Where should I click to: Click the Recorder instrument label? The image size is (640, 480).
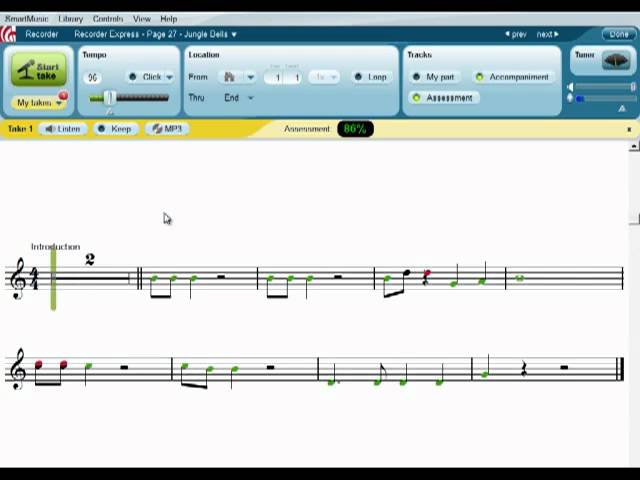[x=42, y=34]
